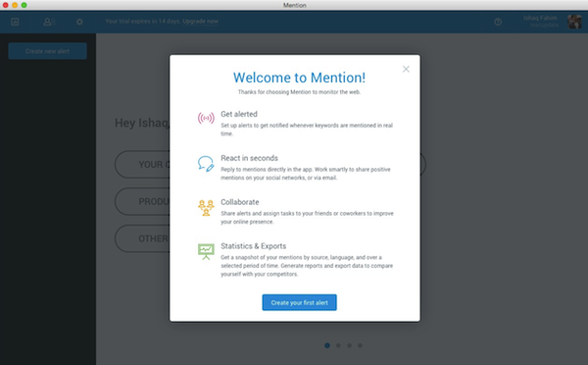
Task: Click the yellow macOS minimize button
Action: click(x=15, y=5)
